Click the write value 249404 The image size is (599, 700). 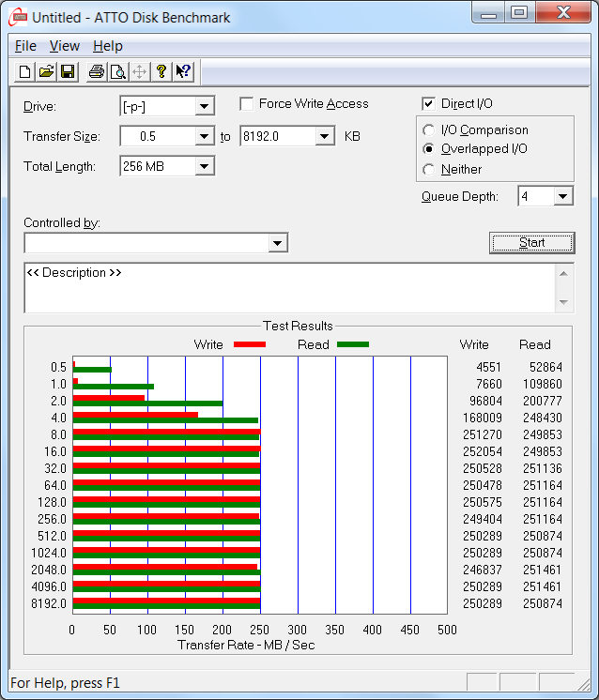pyautogui.click(x=483, y=519)
